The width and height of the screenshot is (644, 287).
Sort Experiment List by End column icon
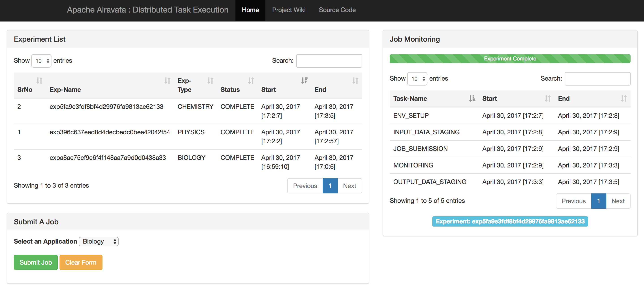[x=355, y=81]
